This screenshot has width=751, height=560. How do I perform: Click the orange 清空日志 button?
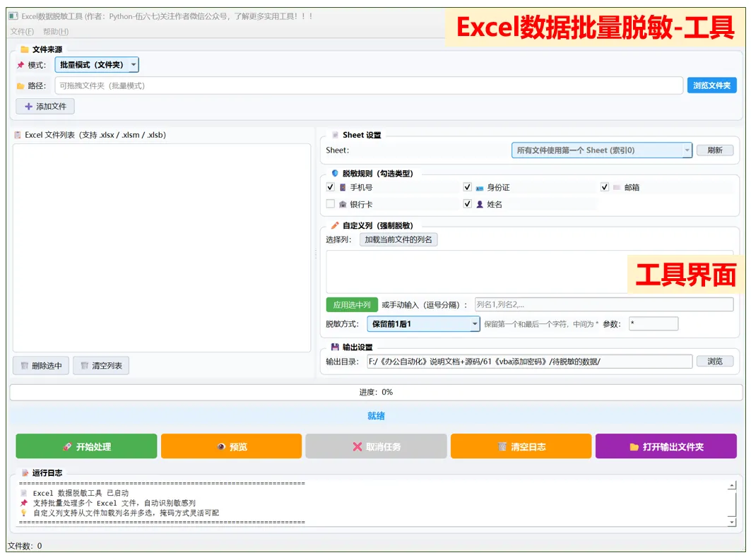[521, 446]
